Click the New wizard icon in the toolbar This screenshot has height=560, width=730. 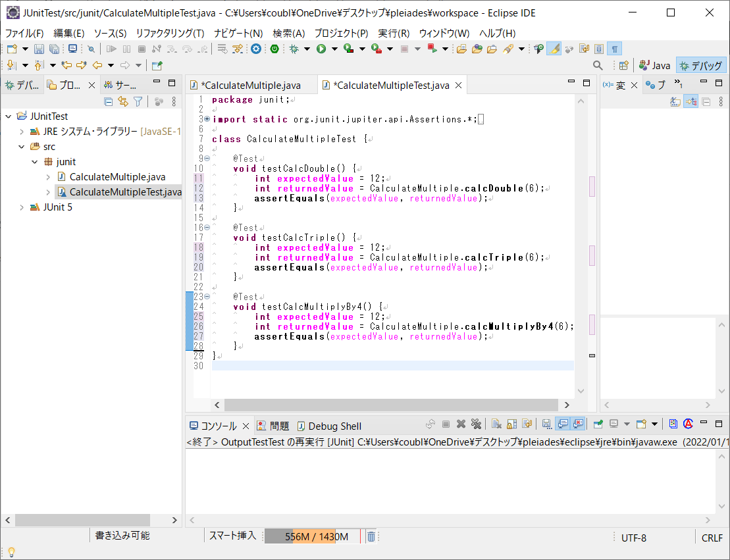12,49
